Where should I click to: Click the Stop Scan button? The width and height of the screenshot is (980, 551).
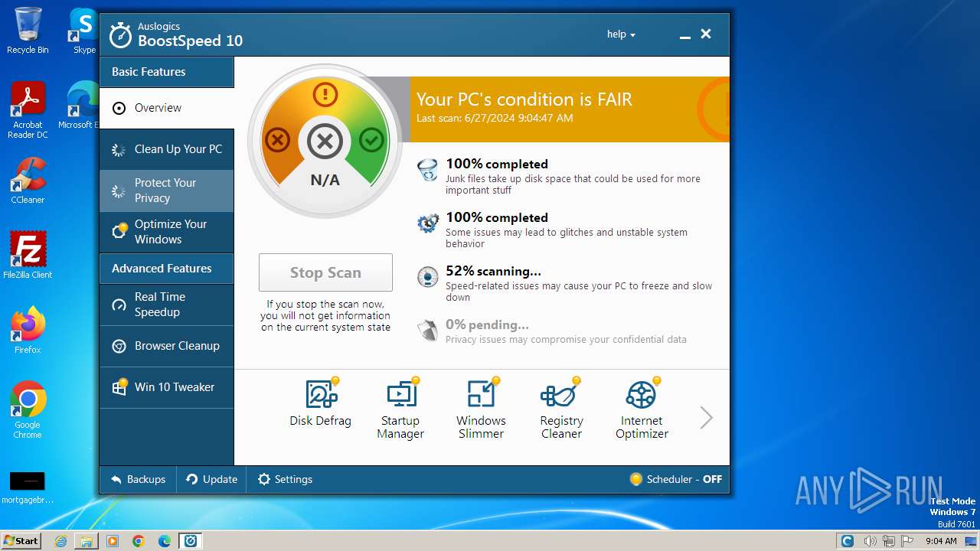pos(325,272)
